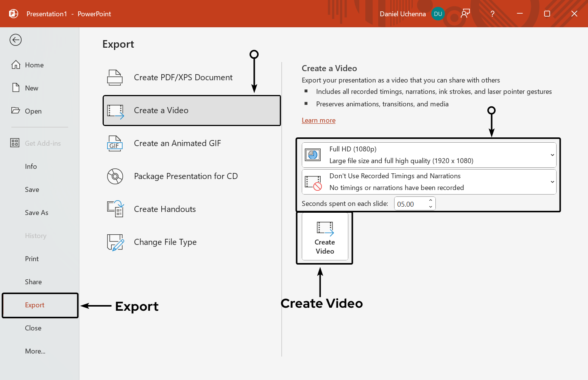Open Change File Type via its icon
The width and height of the screenshot is (588, 380).
[115, 242]
